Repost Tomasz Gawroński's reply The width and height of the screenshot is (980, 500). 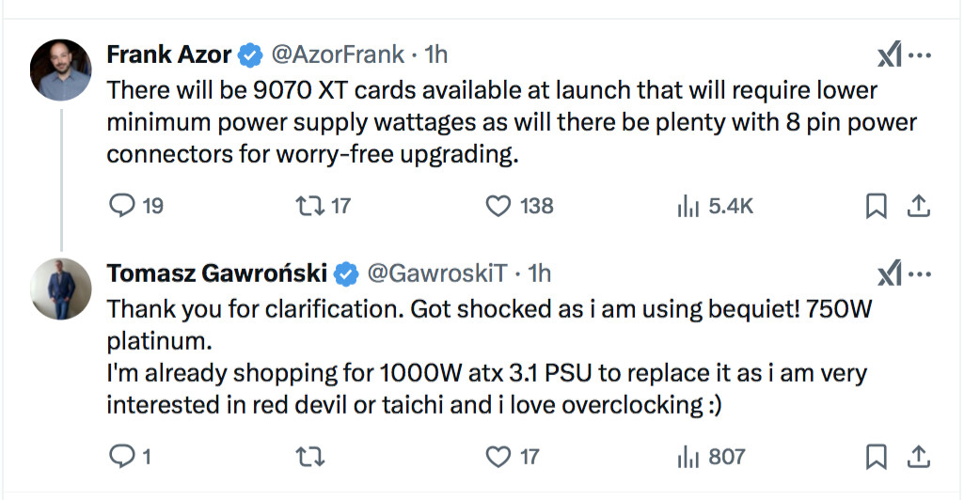(x=311, y=457)
